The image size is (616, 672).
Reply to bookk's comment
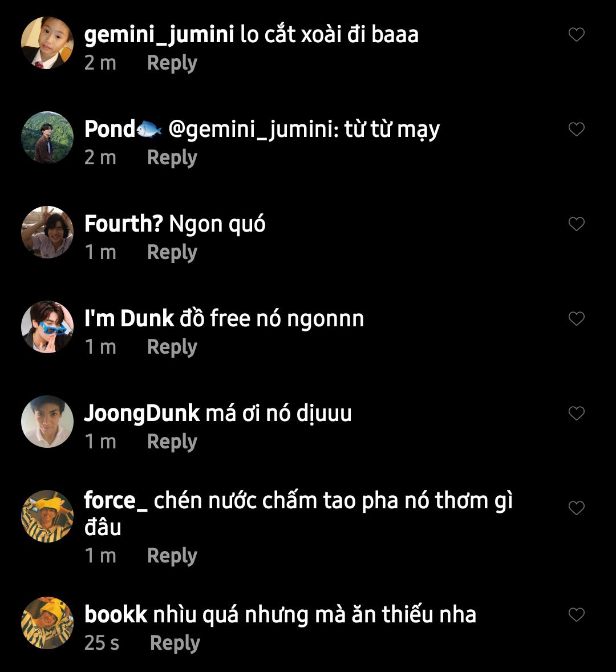pos(175,643)
